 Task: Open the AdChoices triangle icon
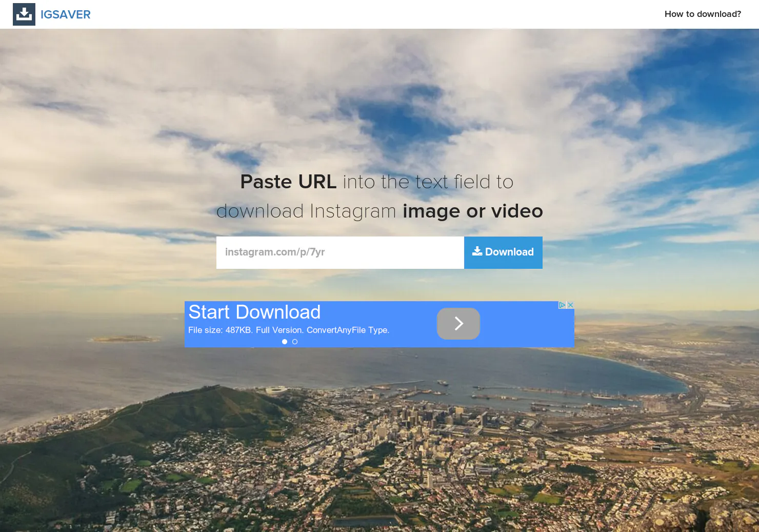point(562,305)
